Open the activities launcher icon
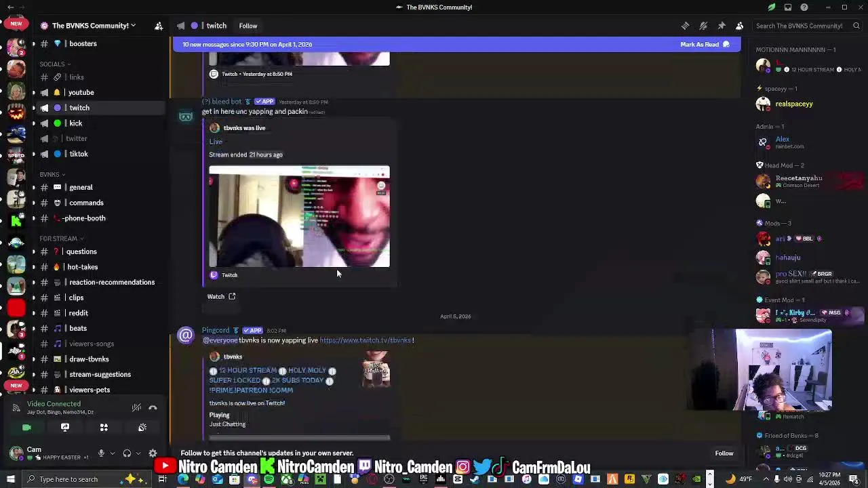This screenshot has width=868, height=488. click(x=104, y=428)
